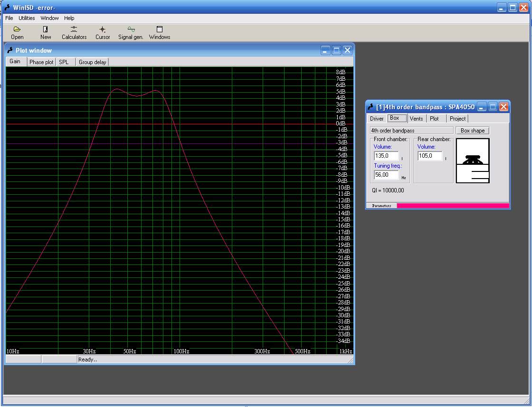Open the Utilities menu
532x407 pixels.
point(27,18)
